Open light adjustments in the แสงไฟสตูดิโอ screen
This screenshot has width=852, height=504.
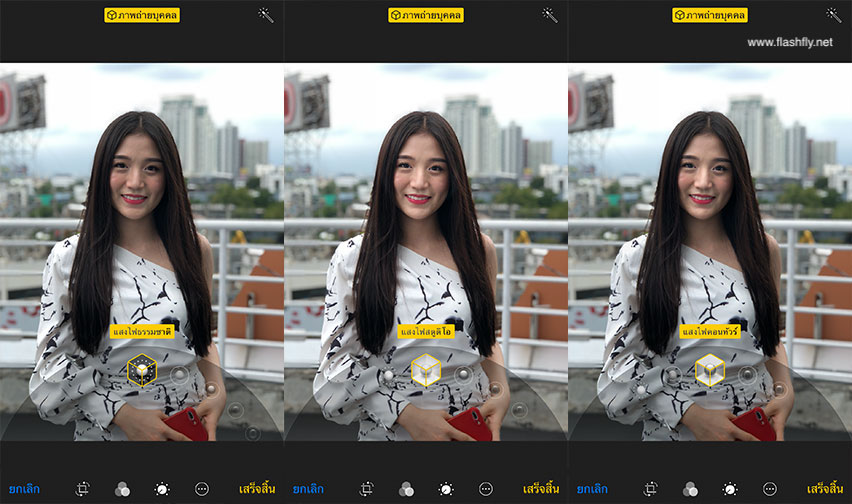[x=446, y=489]
